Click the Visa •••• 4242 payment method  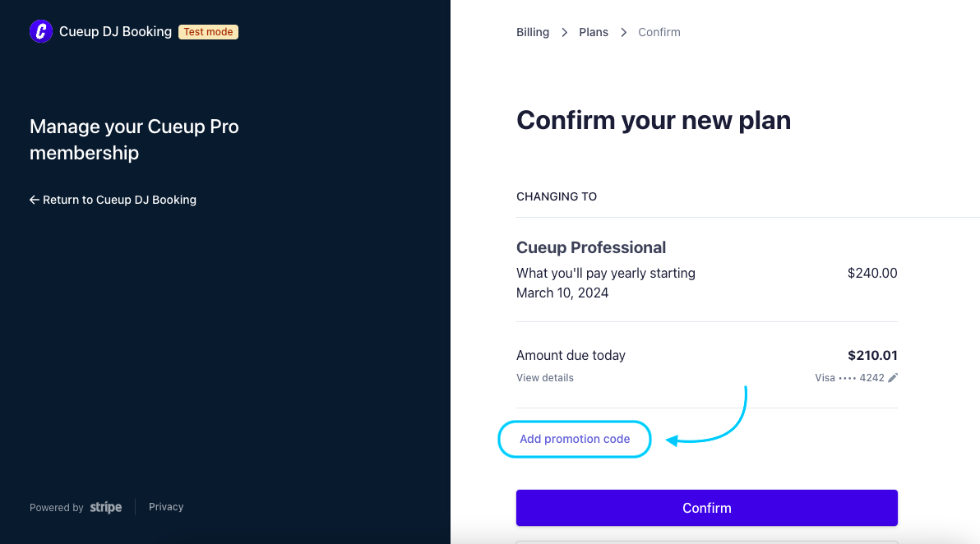[849, 377]
